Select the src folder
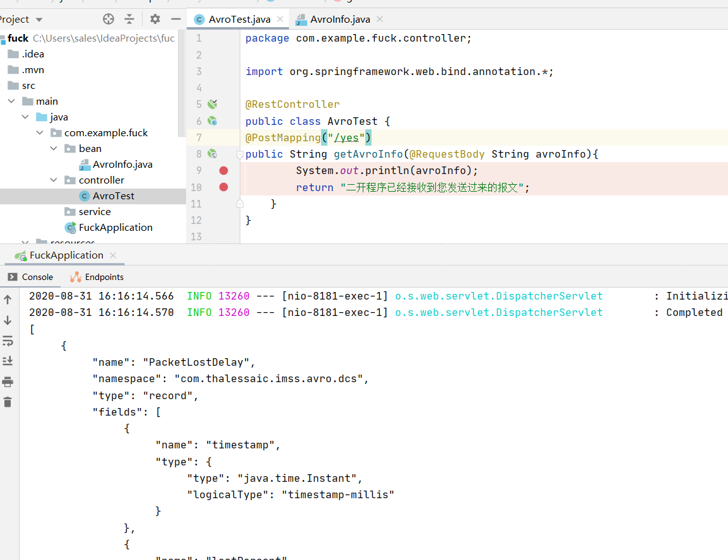The image size is (728, 560). pos(21,85)
